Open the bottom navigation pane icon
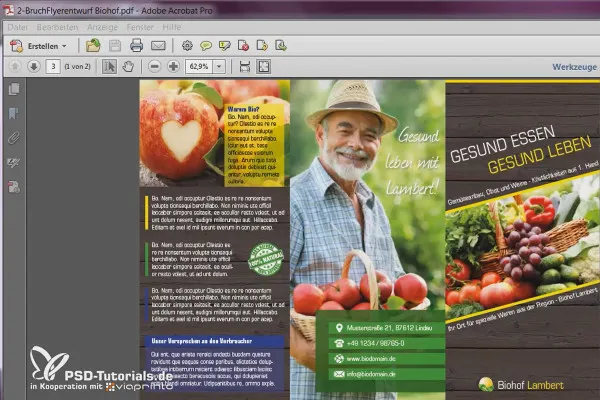Viewport: 600px width, 400px height. coord(14,187)
